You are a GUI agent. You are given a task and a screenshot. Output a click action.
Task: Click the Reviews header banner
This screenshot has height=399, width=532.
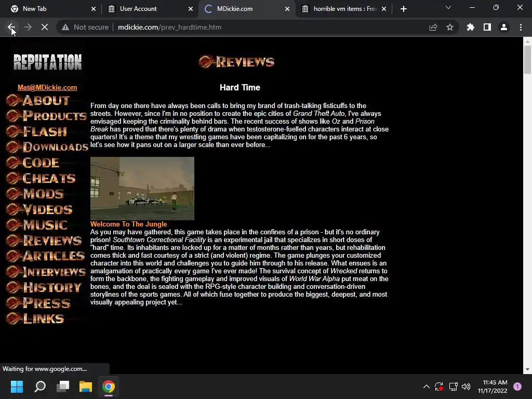(x=236, y=62)
